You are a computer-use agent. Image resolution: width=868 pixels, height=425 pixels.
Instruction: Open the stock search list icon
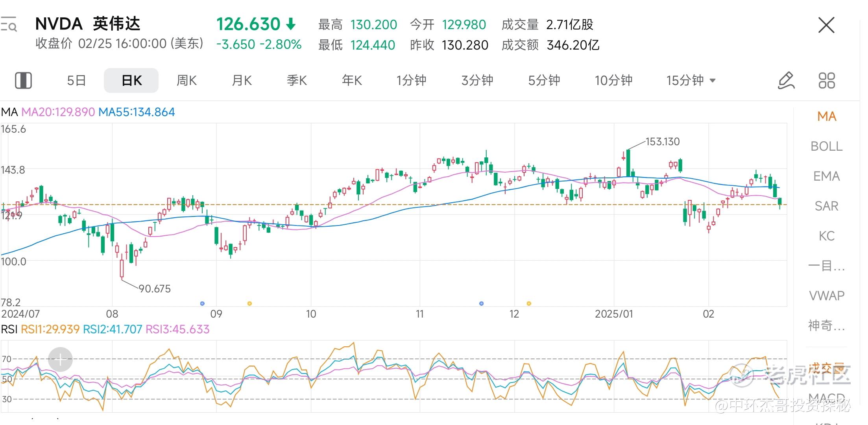pyautogui.click(x=9, y=24)
